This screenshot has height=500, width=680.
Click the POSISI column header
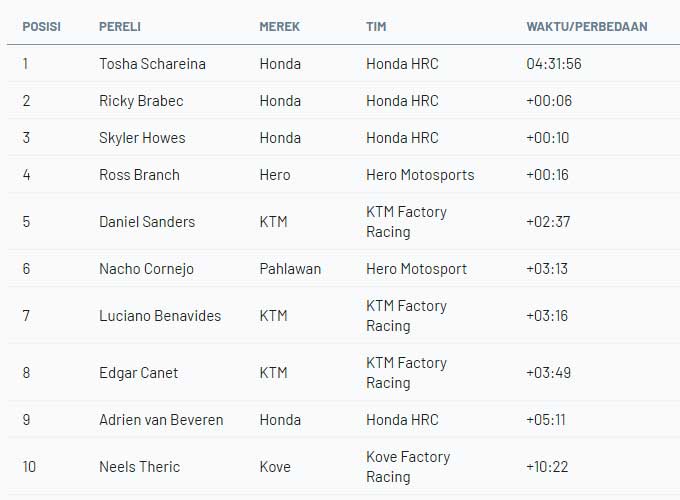[41, 26]
